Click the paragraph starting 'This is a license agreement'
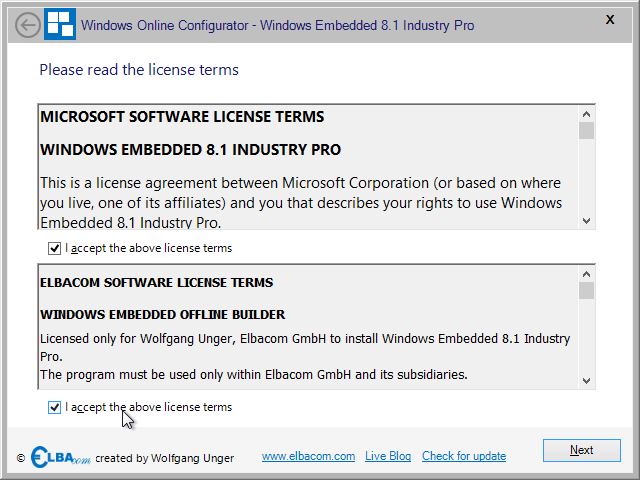Viewport: 640px width, 480px height. pos(301,203)
